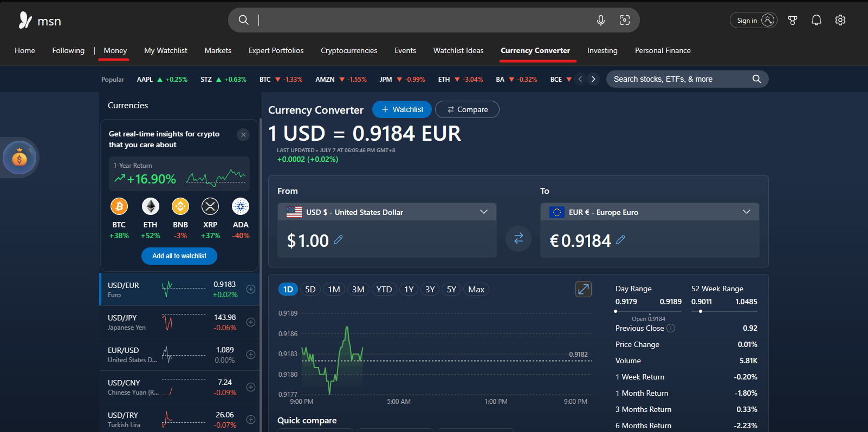The height and width of the screenshot is (432, 868).
Task: Add USD/TRY to watchlist with plus
Action: tap(251, 420)
